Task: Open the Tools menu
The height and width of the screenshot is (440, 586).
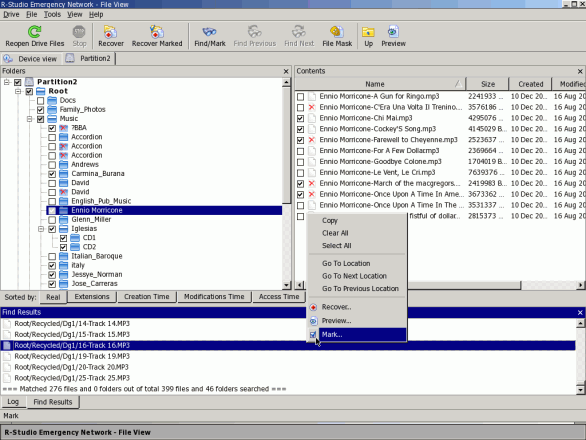Action: [x=52, y=15]
